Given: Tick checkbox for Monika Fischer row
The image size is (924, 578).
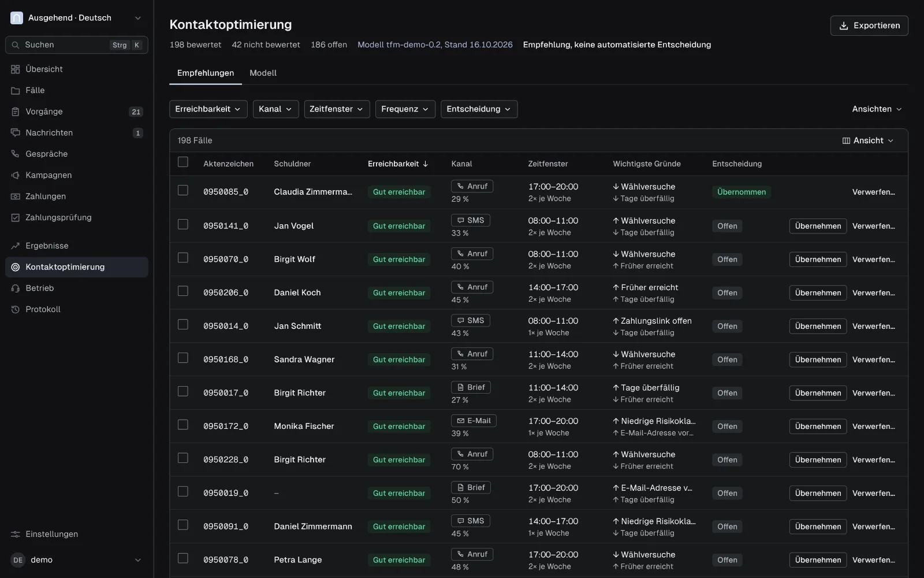Looking at the screenshot, I should [183, 425].
